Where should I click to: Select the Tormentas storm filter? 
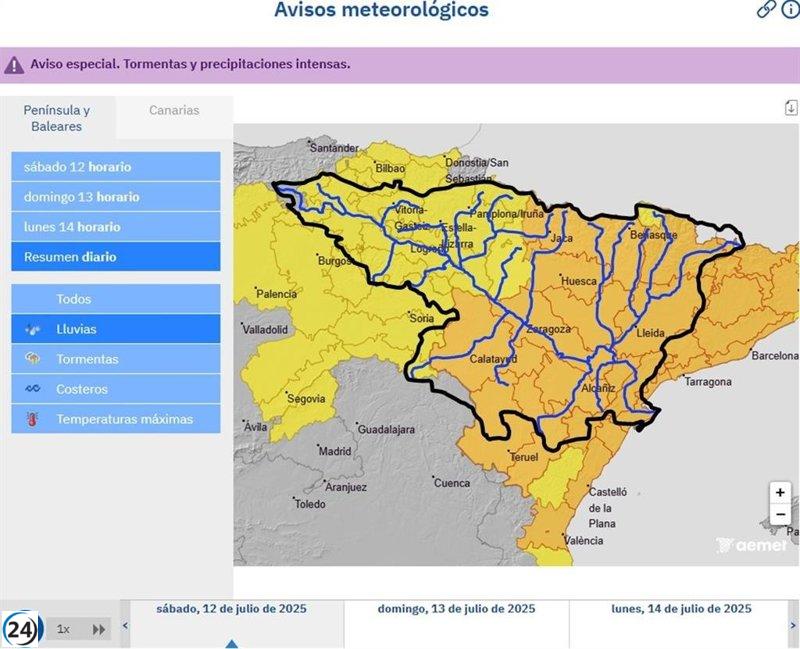tap(116, 359)
